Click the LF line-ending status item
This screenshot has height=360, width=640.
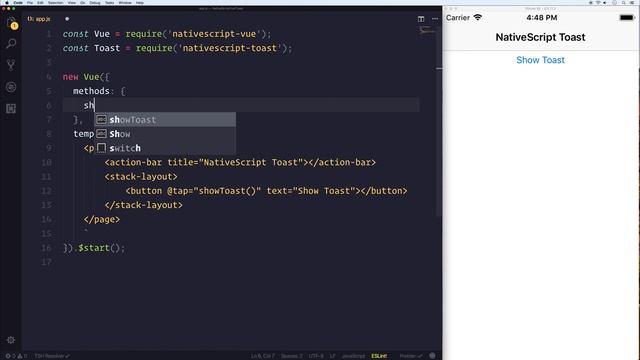pos(333,356)
